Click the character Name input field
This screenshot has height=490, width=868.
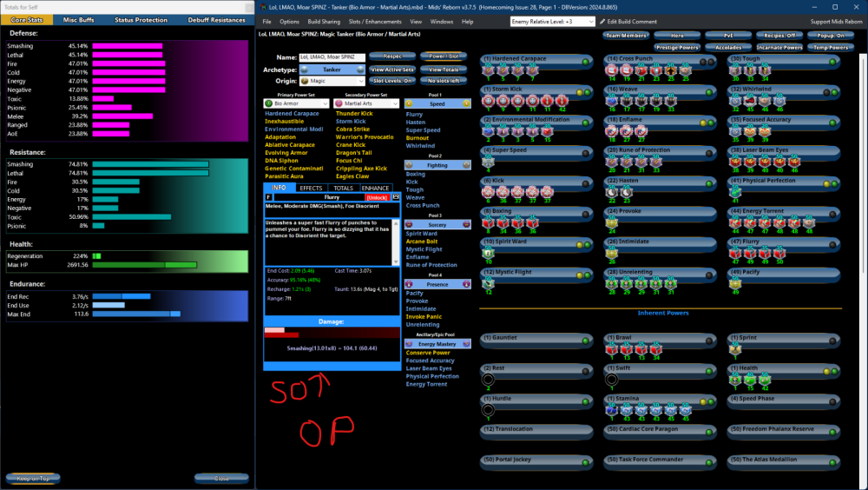pyautogui.click(x=332, y=56)
